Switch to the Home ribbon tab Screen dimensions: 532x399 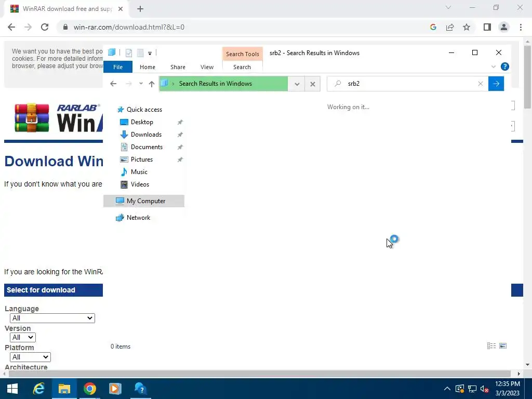coord(147,67)
